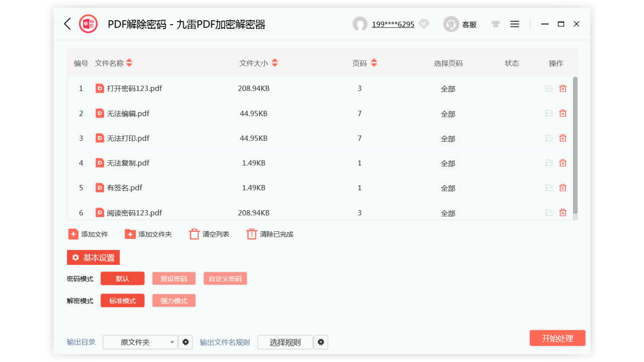This screenshot has width=644, height=362.
Task: Click the back arrow beside the app logo
Action: click(x=67, y=24)
